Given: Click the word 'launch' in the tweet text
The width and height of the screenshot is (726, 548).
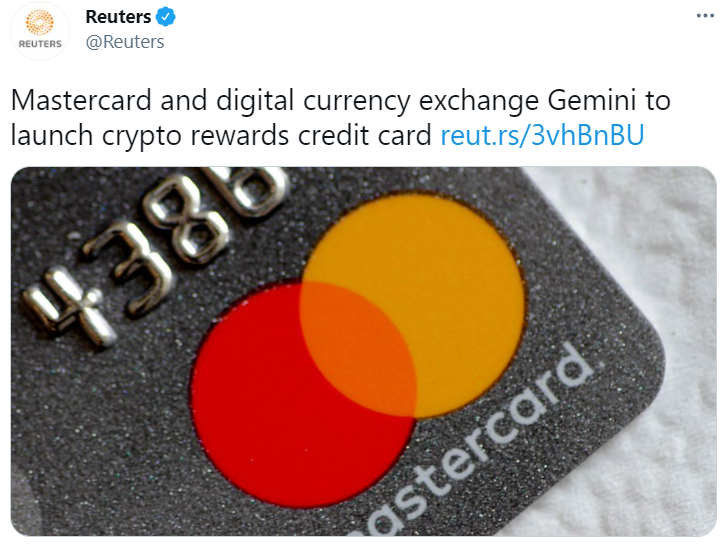Looking at the screenshot, I should pyautogui.click(x=51, y=135).
